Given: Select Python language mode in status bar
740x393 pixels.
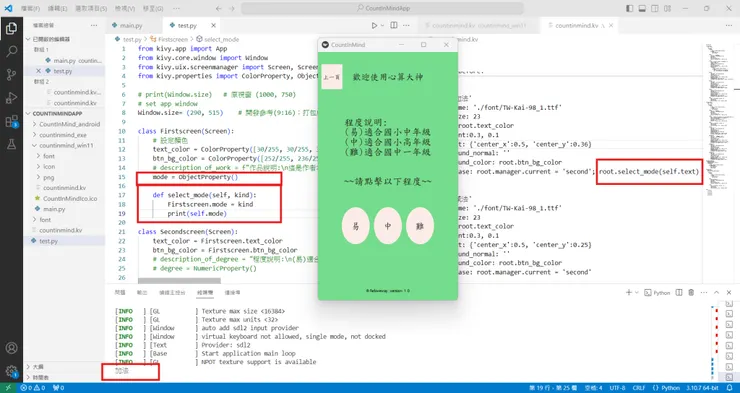Looking at the screenshot, I should [670, 388].
